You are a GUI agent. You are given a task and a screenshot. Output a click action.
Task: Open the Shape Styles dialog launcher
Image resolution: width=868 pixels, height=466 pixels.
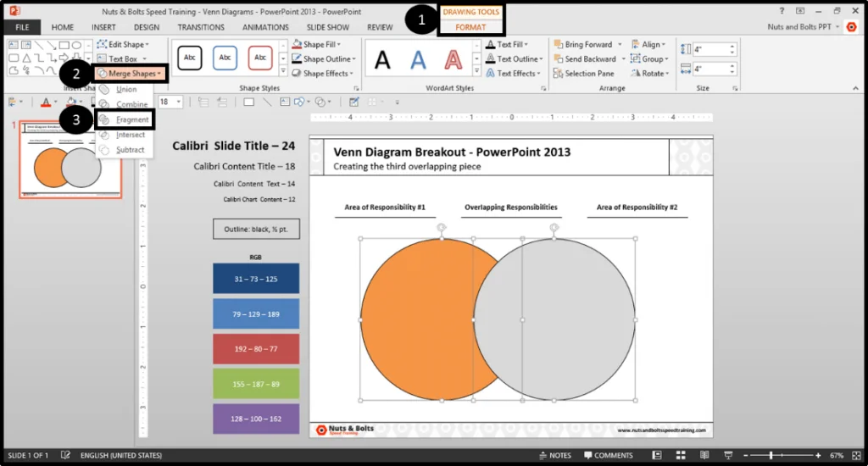click(x=356, y=89)
